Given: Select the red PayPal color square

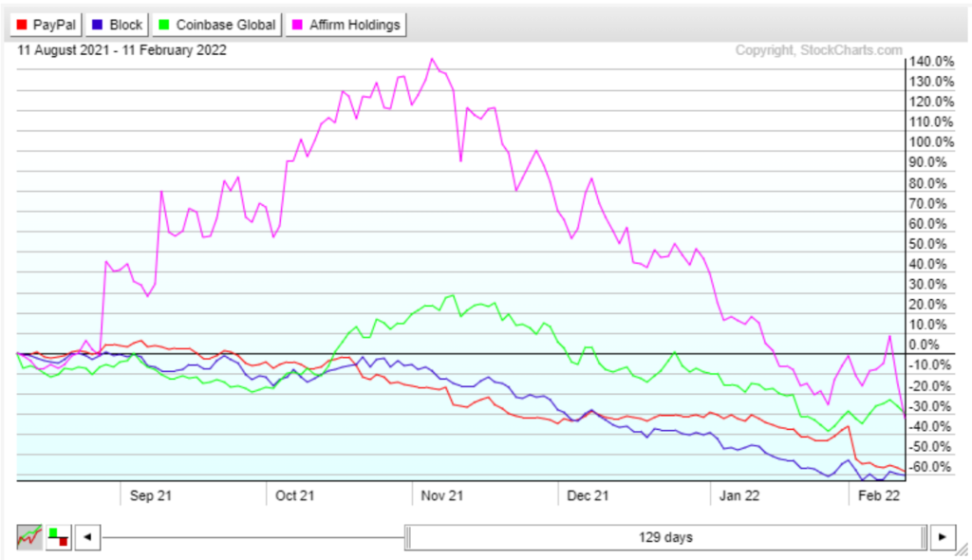Looking at the screenshot, I should 23,24.
